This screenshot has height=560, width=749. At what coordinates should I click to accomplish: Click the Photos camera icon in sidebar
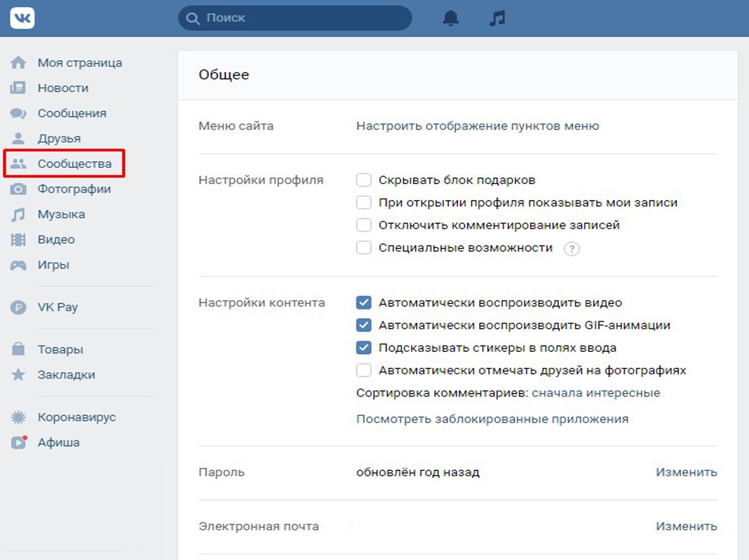pos(18,189)
